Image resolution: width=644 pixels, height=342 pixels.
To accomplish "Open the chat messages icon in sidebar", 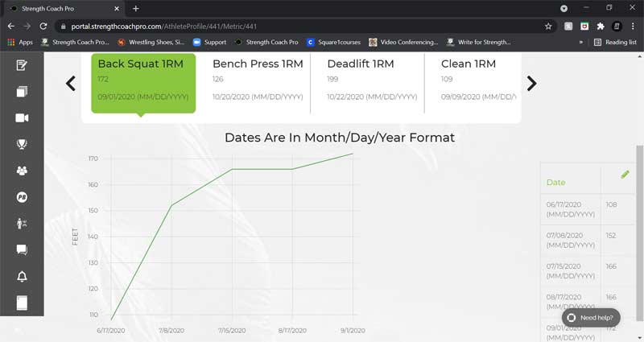I will click(x=22, y=249).
